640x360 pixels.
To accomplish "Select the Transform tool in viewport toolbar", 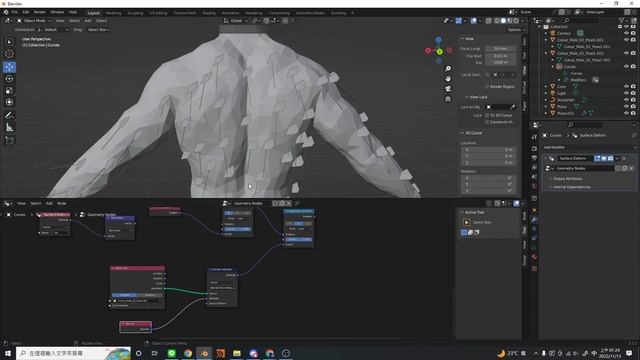I will click(9, 102).
